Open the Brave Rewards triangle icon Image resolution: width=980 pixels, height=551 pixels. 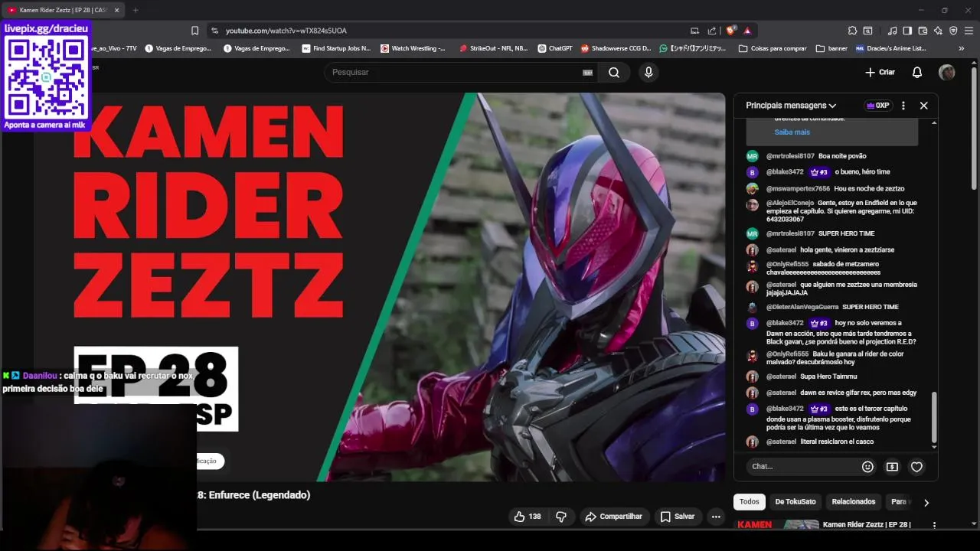747,31
